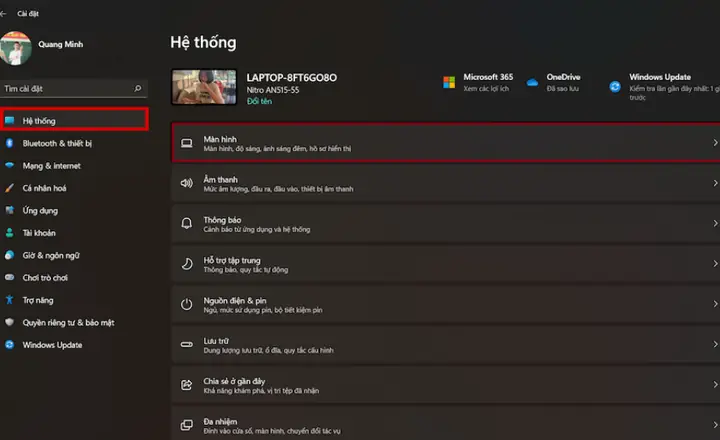This screenshot has height=440, width=720.
Task: Click the search magnifier icon in Tìm cài đặt
Action: tap(137, 88)
